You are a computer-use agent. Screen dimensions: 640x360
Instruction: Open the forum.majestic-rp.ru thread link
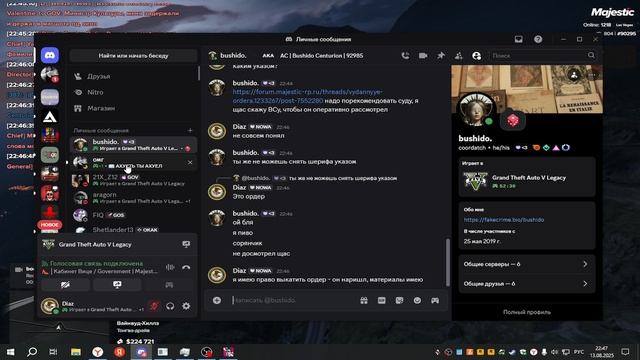point(307,96)
